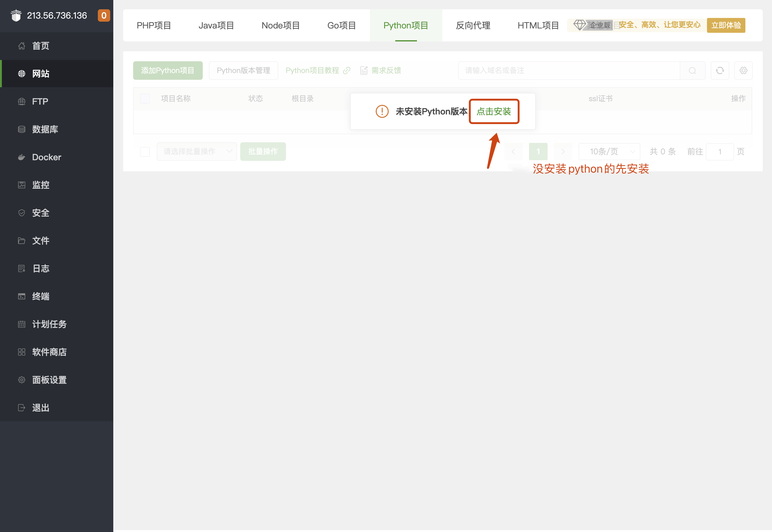Click the calendar icon beside 计划任务

(x=22, y=324)
